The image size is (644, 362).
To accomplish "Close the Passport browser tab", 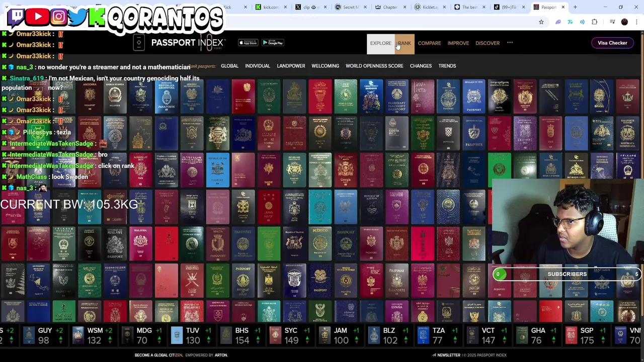I will (x=563, y=7).
